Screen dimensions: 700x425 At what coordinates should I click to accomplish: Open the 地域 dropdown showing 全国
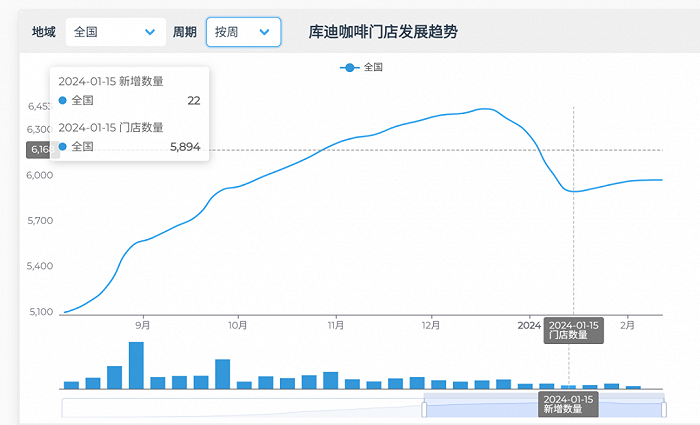click(116, 32)
